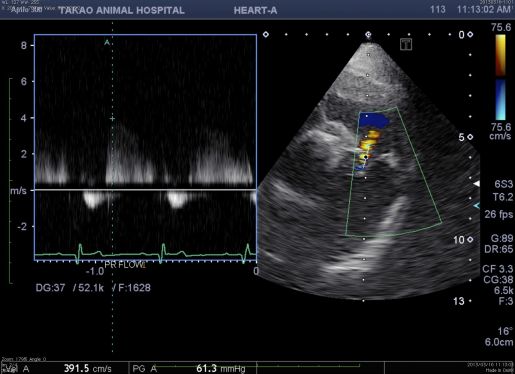Click the top-center diamond on sector ruler

click(x=368, y=34)
